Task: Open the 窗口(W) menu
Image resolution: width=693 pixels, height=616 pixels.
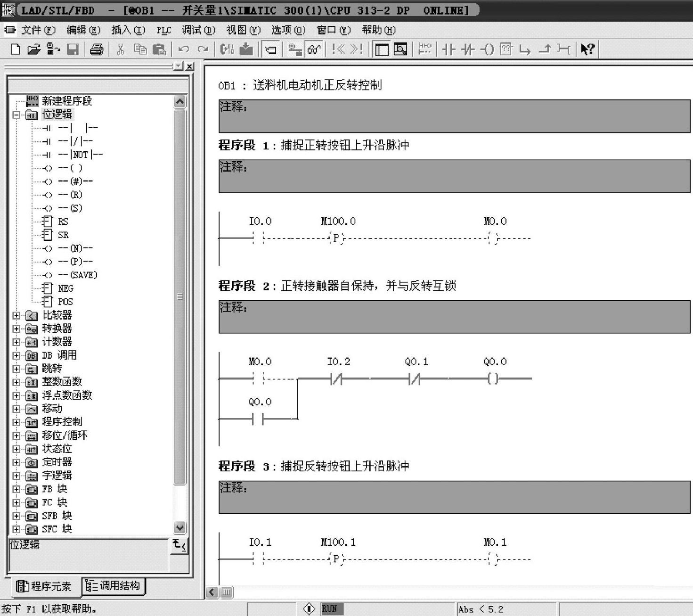Action: tap(334, 30)
